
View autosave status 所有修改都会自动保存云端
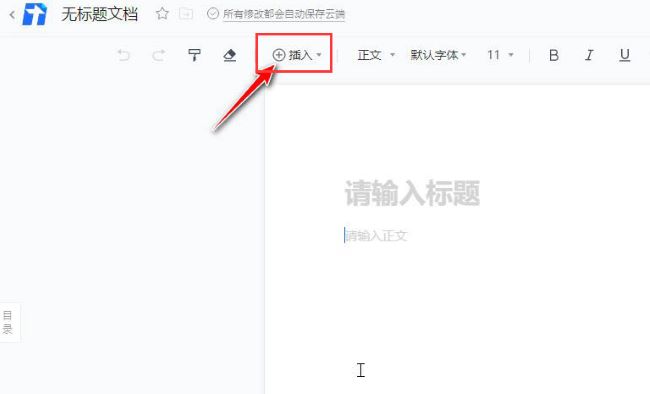pos(284,14)
